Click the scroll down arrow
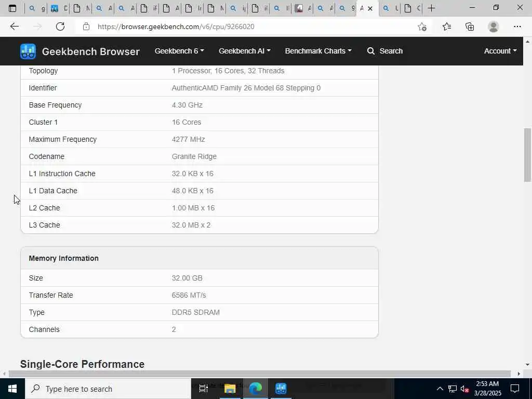This screenshot has width=532, height=399. coord(527,365)
